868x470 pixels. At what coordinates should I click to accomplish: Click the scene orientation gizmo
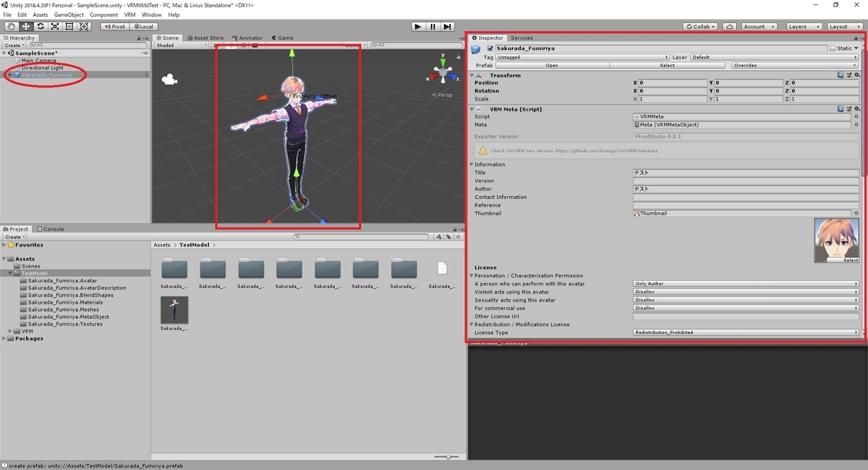442,72
